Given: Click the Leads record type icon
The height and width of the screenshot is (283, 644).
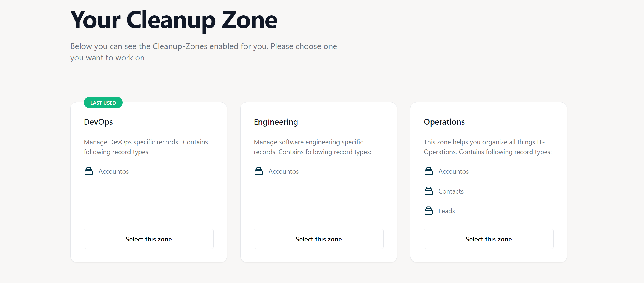Looking at the screenshot, I should 428,211.
